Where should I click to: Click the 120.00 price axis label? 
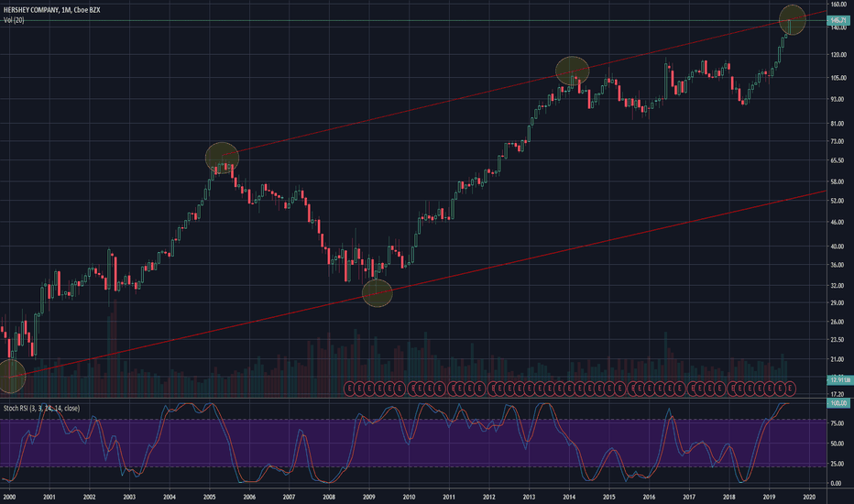point(838,55)
